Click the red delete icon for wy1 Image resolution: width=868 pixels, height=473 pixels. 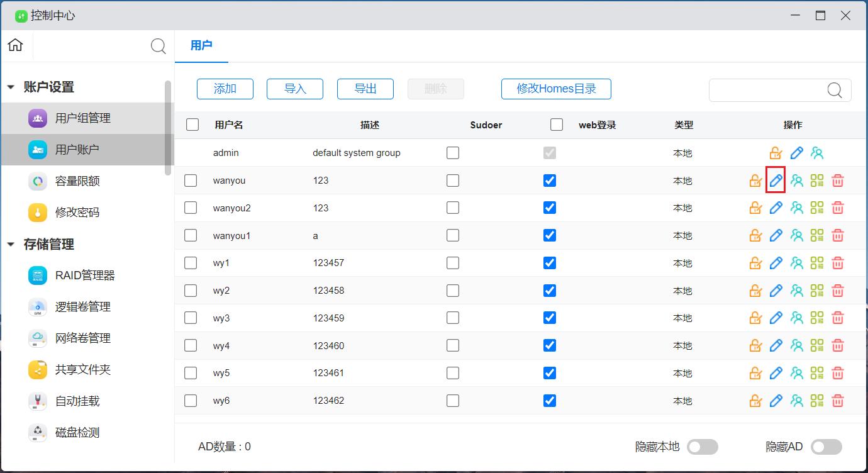point(837,264)
